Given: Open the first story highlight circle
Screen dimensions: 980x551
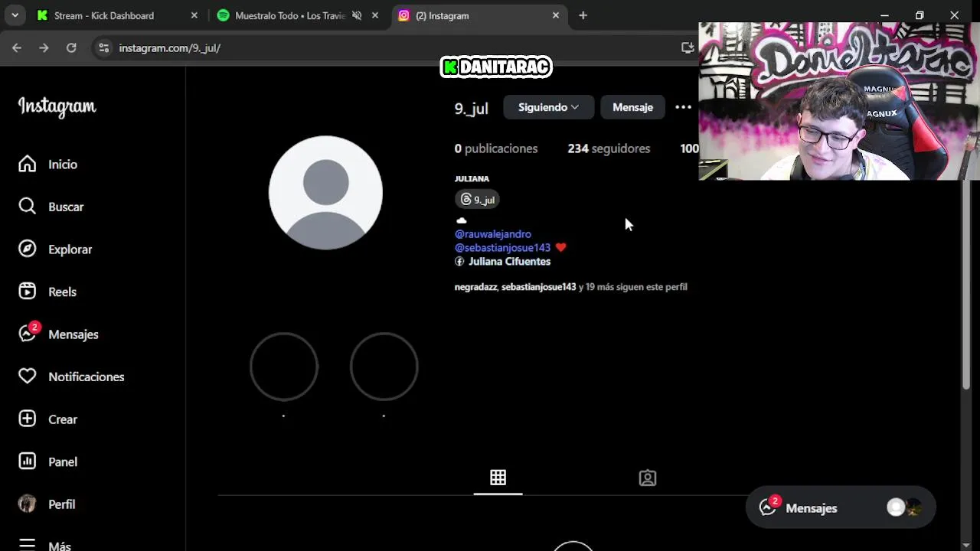Looking at the screenshot, I should coord(284,367).
